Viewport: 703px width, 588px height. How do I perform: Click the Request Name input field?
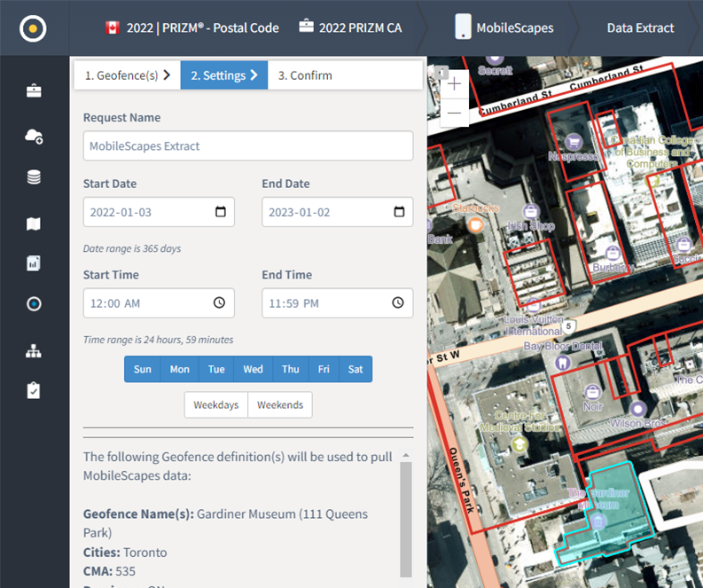247,146
